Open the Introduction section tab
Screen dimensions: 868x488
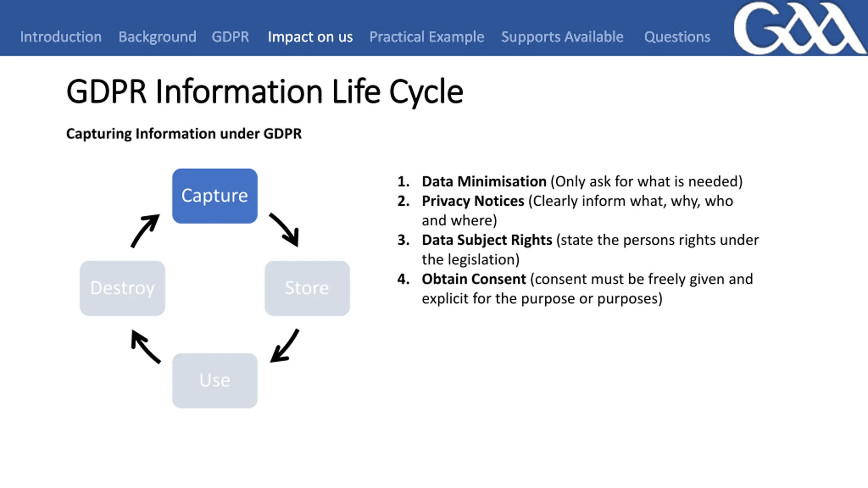(61, 37)
